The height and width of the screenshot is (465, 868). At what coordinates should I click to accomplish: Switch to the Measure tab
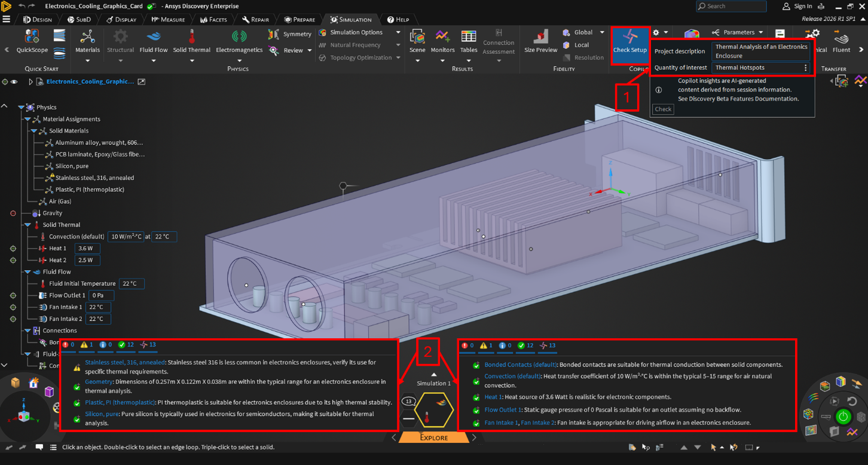click(x=167, y=19)
